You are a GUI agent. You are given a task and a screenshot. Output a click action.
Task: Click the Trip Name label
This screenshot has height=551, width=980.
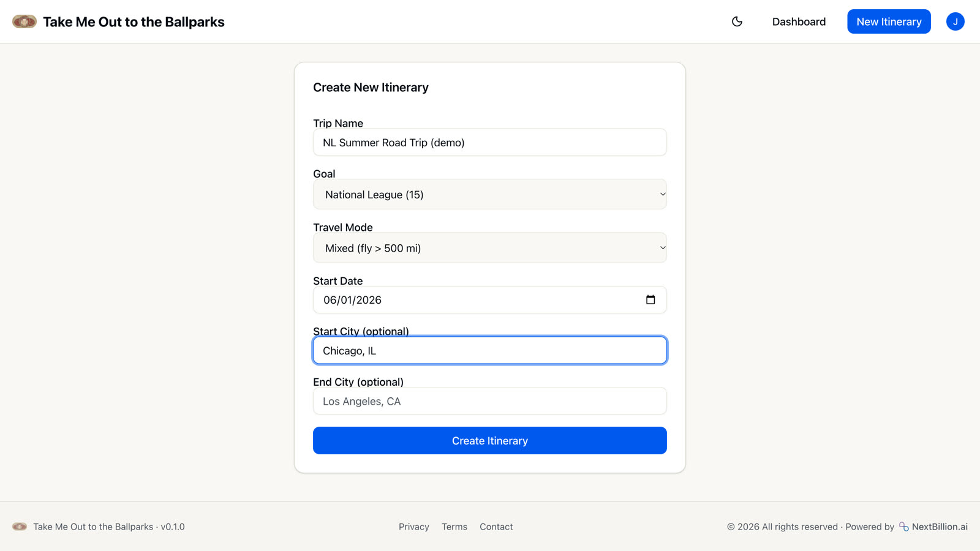(338, 123)
